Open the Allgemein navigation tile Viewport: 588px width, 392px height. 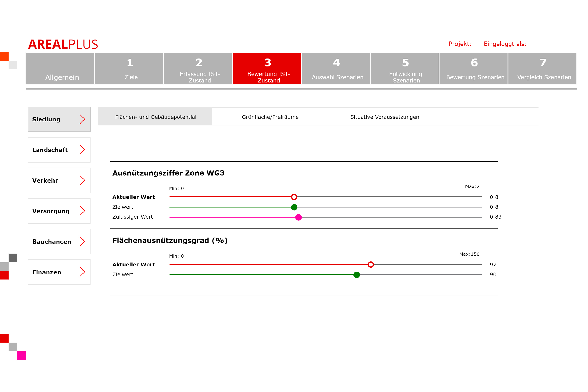(60, 68)
